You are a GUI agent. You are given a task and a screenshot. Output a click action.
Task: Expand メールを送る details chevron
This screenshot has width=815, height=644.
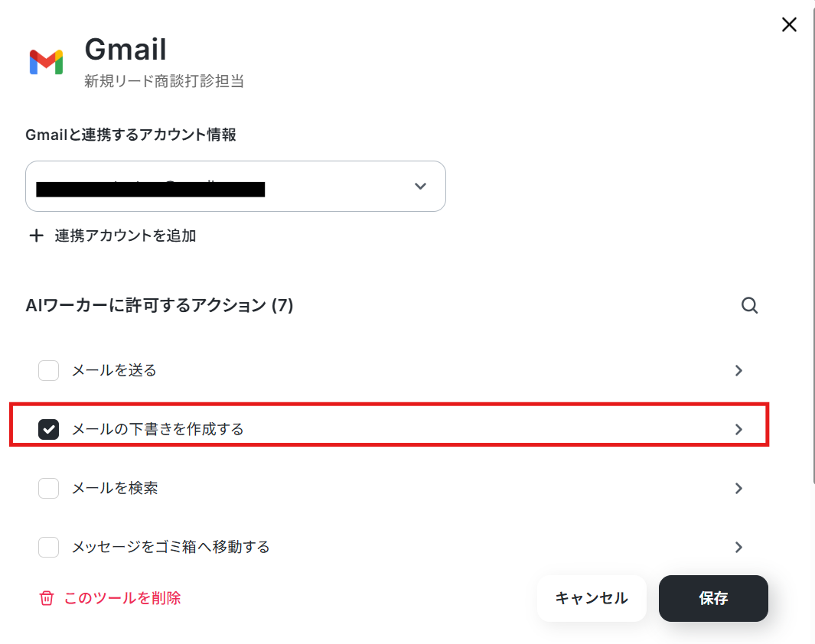tap(738, 371)
